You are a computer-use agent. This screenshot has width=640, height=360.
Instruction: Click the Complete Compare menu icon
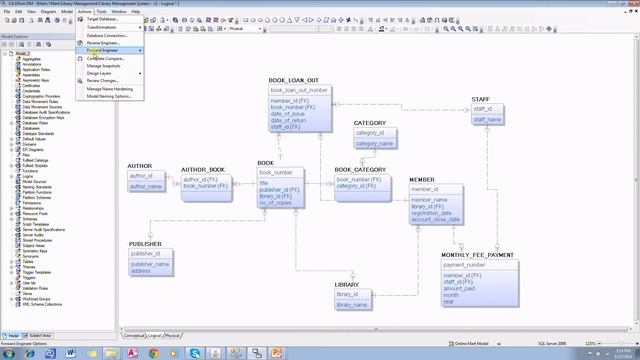coord(80,58)
